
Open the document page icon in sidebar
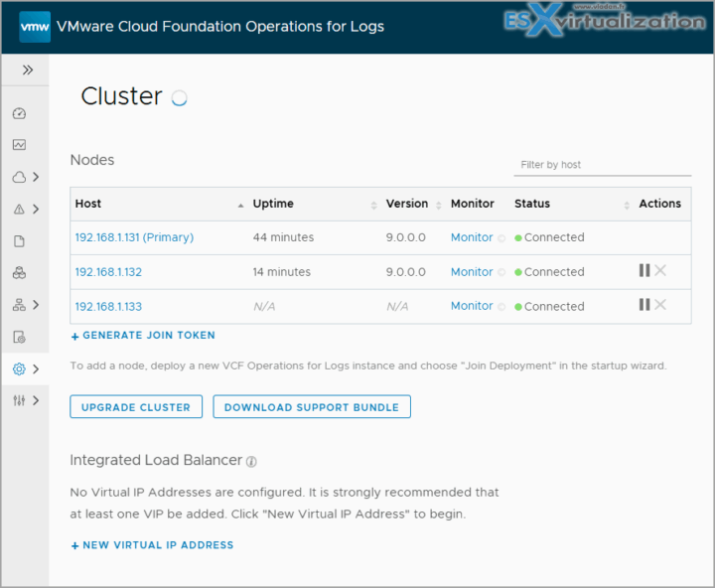click(19, 241)
